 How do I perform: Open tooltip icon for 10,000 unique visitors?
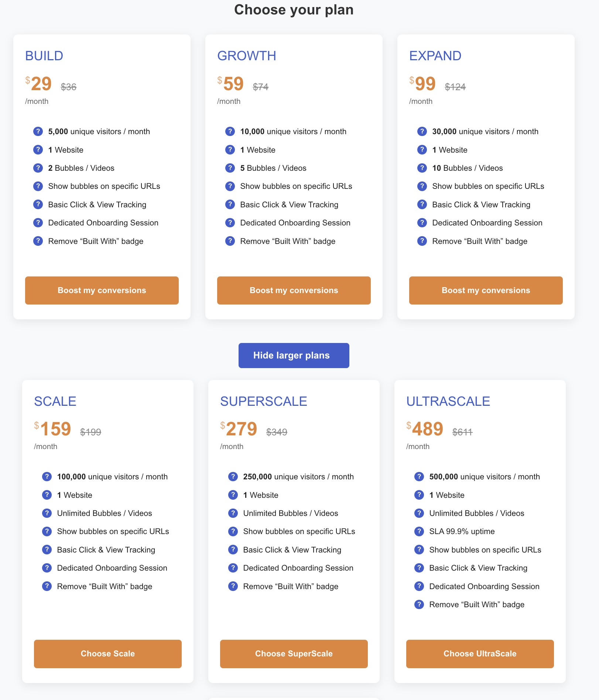pos(230,131)
